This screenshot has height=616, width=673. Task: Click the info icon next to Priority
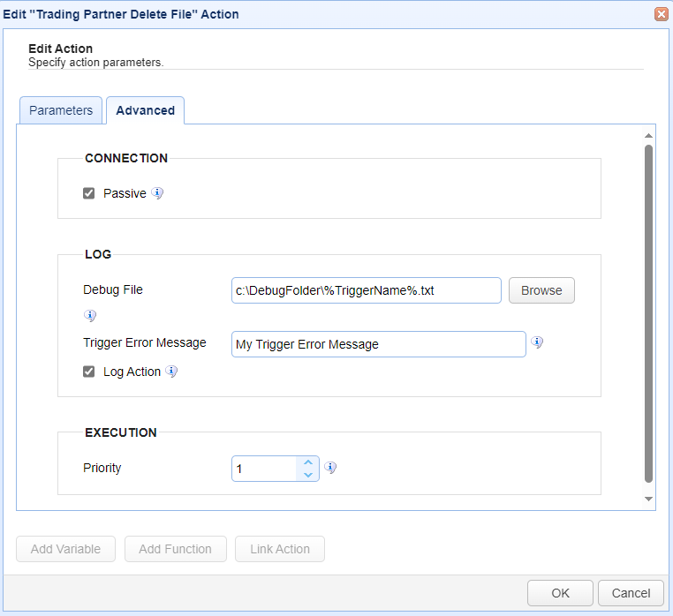tap(330, 468)
